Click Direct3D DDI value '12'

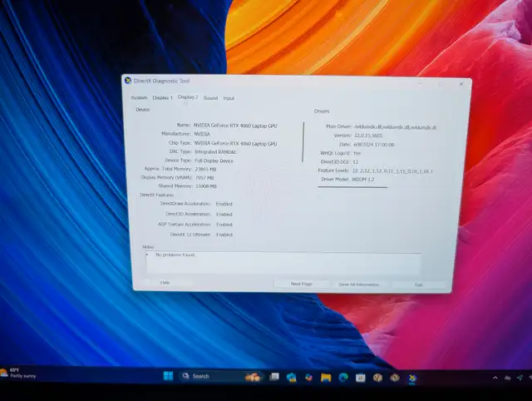tap(355, 162)
